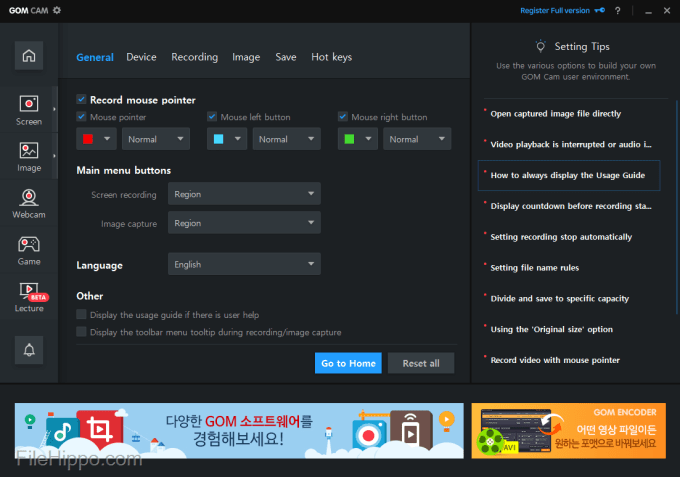Click the Go to Home button
Screen dimensions: 680x477
click(348, 363)
